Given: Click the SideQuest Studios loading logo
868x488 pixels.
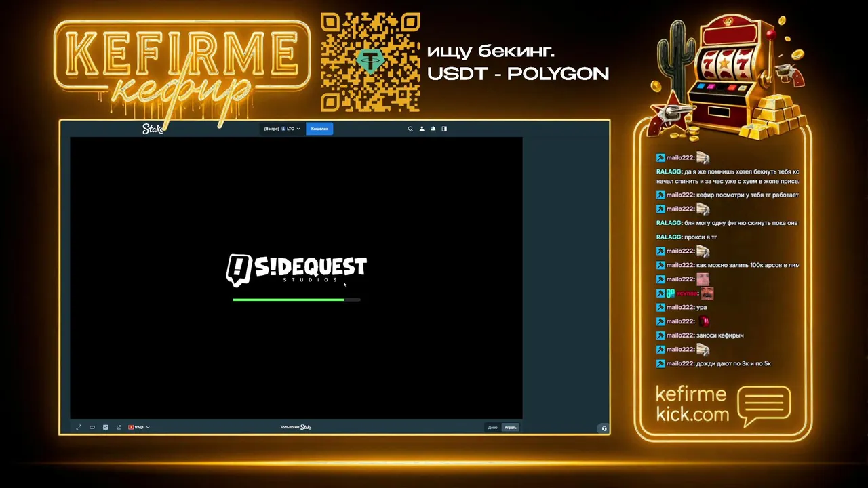Looking at the screenshot, I should pyautogui.click(x=296, y=270).
